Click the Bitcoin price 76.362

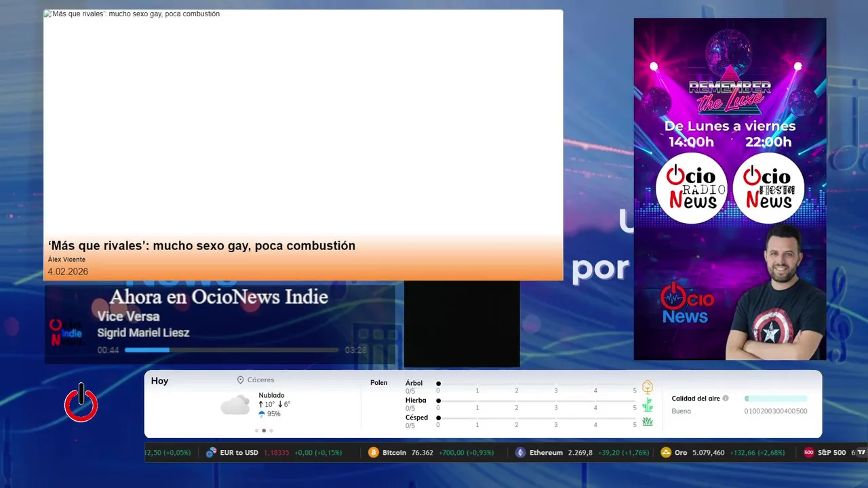[x=422, y=453]
